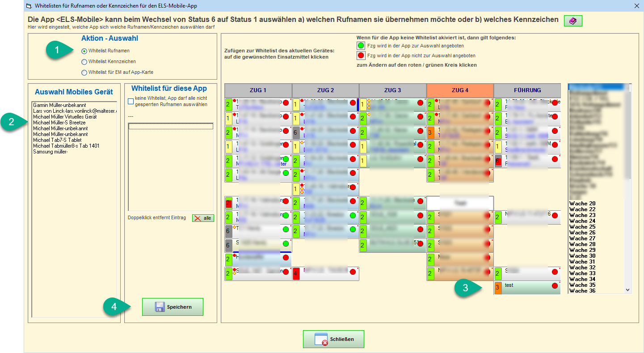
Task: Click the floppy disk icon on Speichern
Action: (x=160, y=307)
